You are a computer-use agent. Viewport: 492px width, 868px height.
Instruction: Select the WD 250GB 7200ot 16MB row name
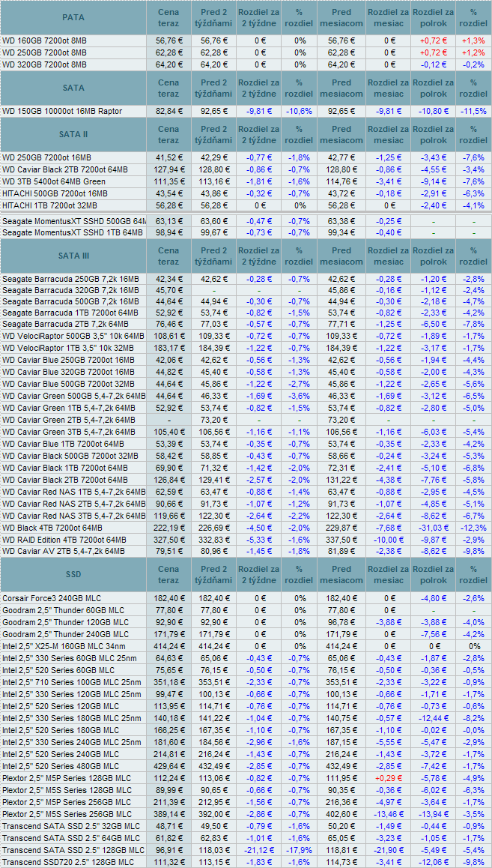[x=47, y=157]
